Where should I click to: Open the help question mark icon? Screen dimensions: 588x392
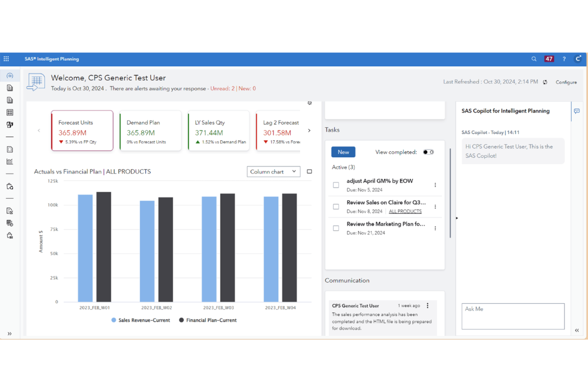coord(564,59)
